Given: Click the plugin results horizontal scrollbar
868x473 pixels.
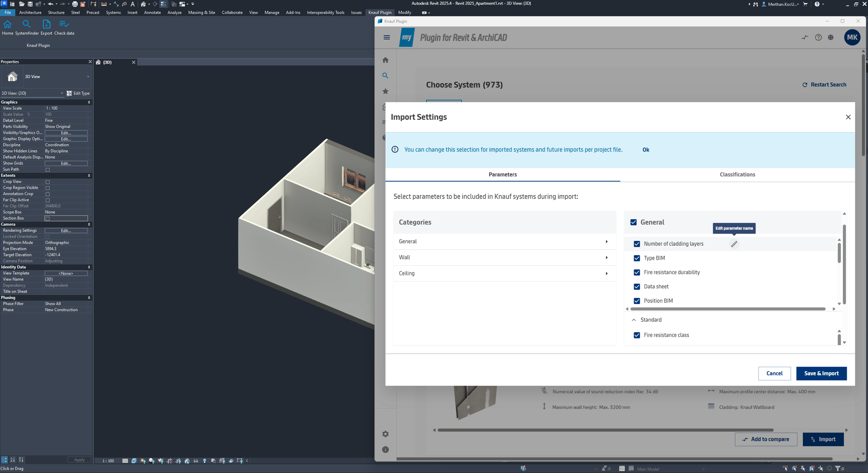Looking at the screenshot, I should (605, 430).
